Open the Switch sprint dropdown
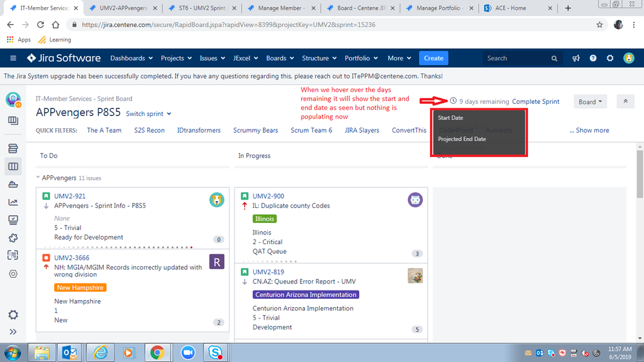 click(148, 114)
